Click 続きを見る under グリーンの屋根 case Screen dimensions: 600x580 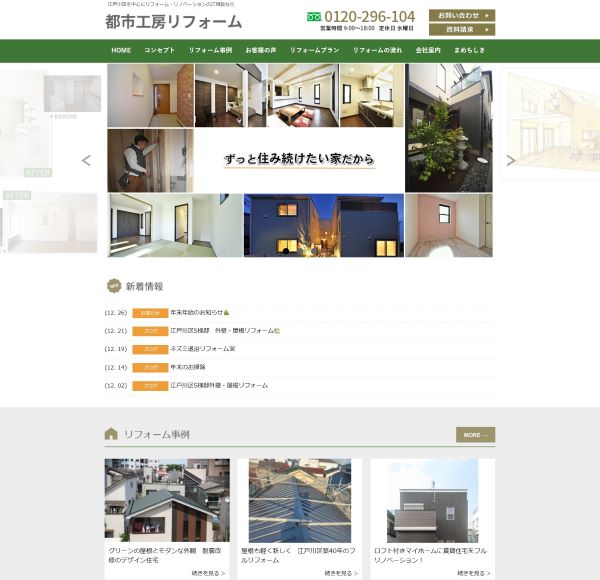pos(208,573)
